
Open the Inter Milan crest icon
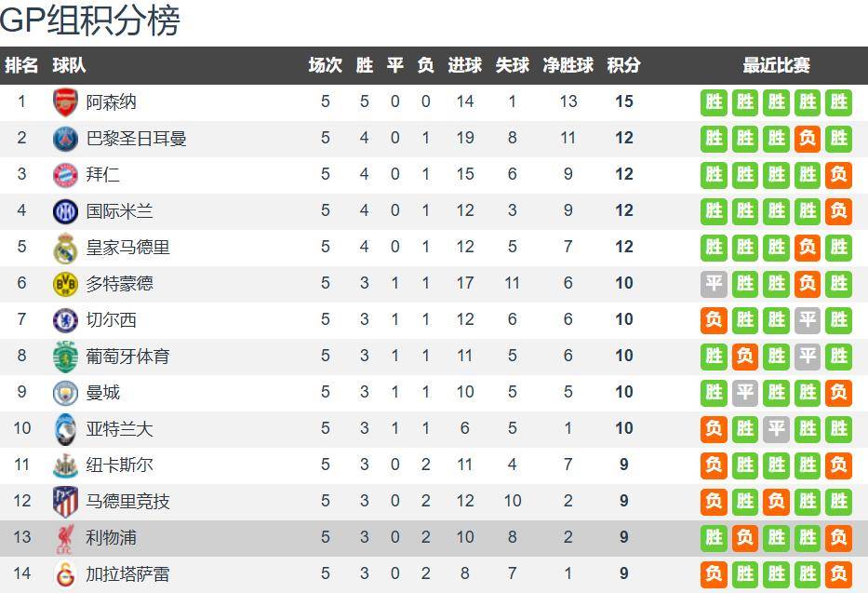65,210
